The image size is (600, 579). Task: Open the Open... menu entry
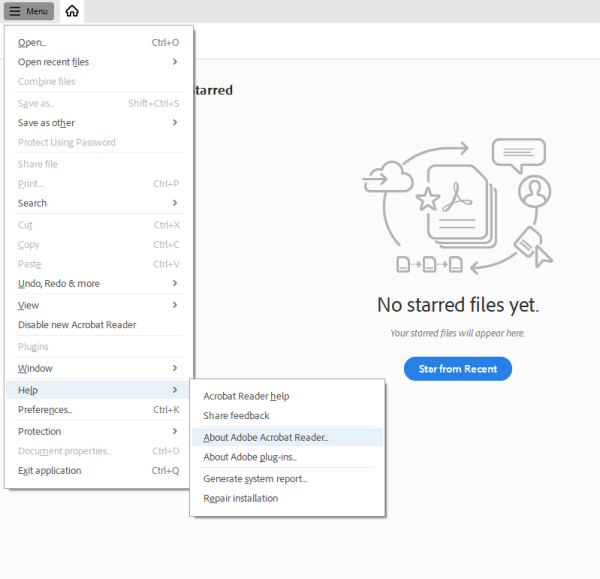tap(98, 42)
